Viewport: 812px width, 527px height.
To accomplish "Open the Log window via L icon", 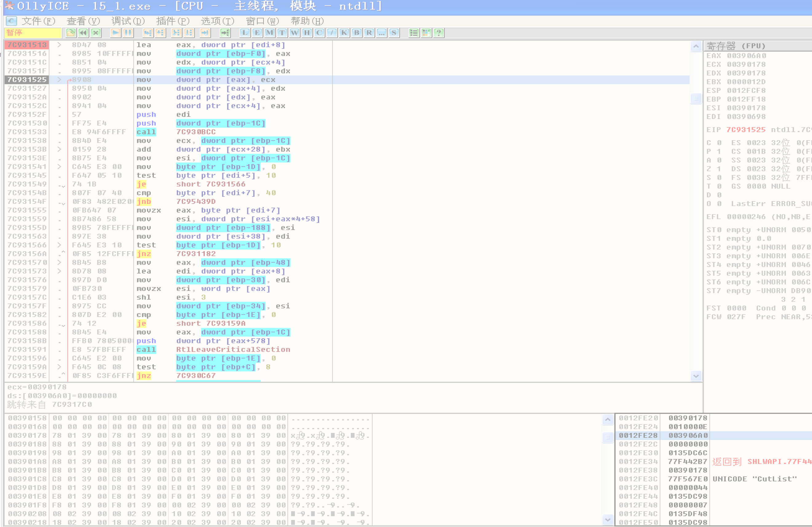I will [245, 33].
